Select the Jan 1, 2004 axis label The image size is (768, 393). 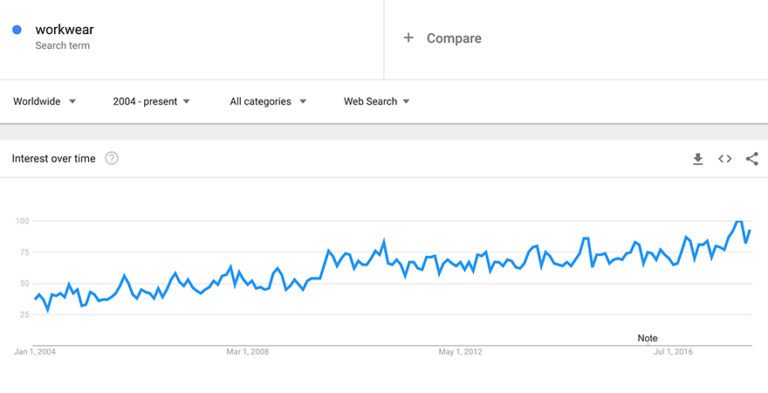(x=35, y=352)
